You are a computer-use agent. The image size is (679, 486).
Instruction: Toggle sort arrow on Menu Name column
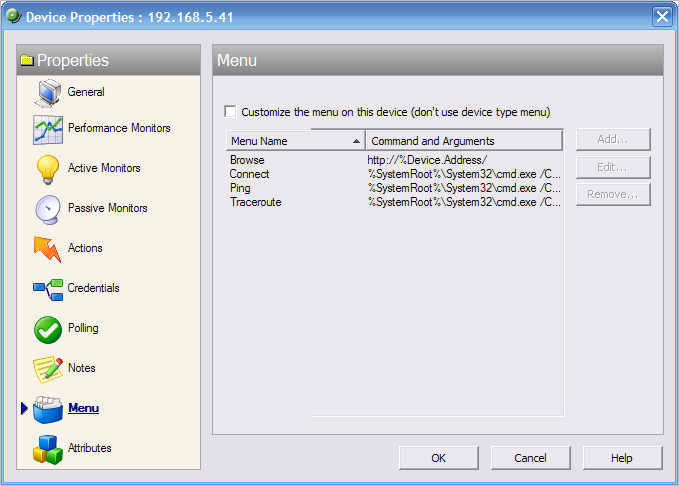(x=356, y=141)
